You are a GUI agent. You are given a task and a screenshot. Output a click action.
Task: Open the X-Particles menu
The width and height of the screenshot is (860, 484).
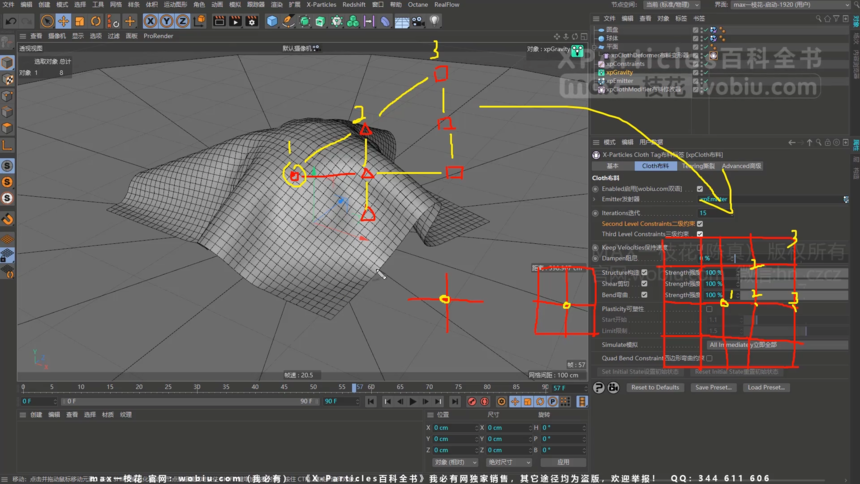tap(321, 4)
